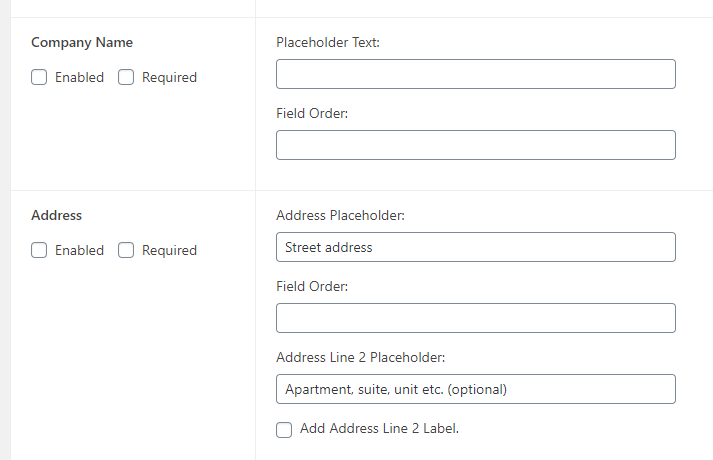This screenshot has height=460, width=713.
Task: Click the "Required" label text for Address
Action: pyautogui.click(x=169, y=250)
